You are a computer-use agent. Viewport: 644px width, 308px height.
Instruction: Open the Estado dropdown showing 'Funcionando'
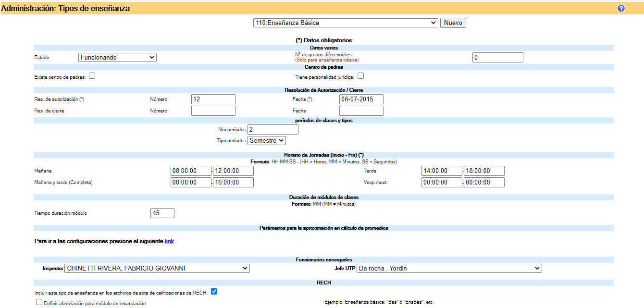pos(117,57)
